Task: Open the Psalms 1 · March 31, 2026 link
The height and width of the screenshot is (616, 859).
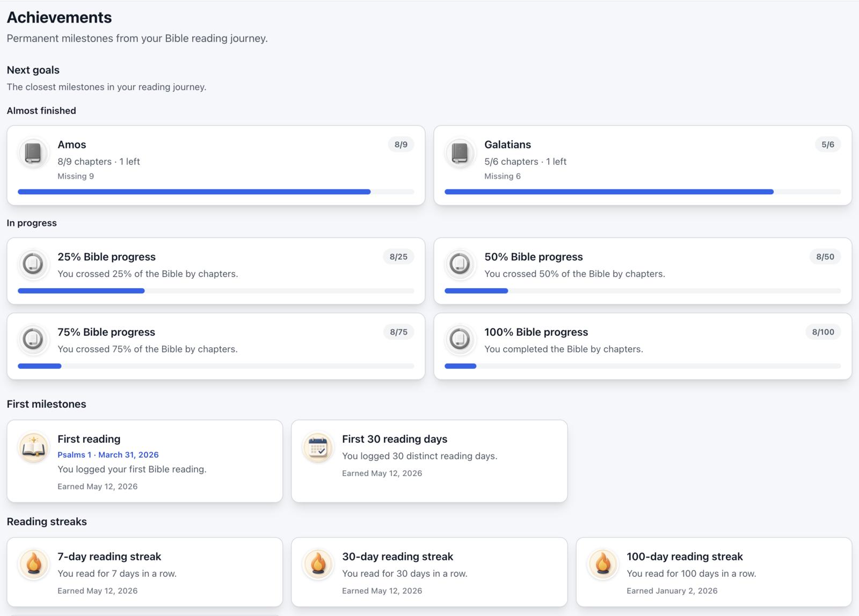Action: pos(108,454)
